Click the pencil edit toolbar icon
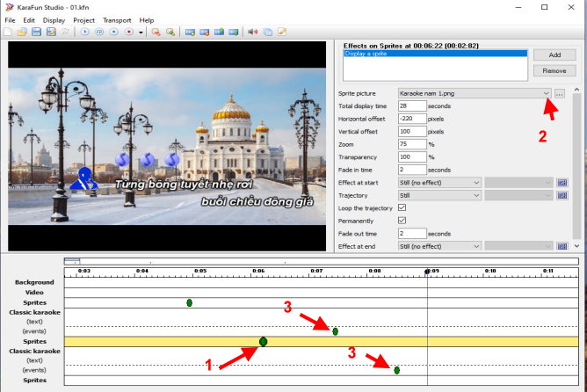Image resolution: width=587 pixels, height=392 pixels. coord(282,32)
